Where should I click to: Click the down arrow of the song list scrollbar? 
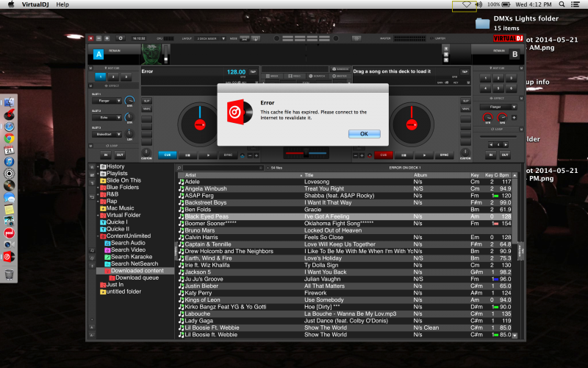click(x=514, y=336)
